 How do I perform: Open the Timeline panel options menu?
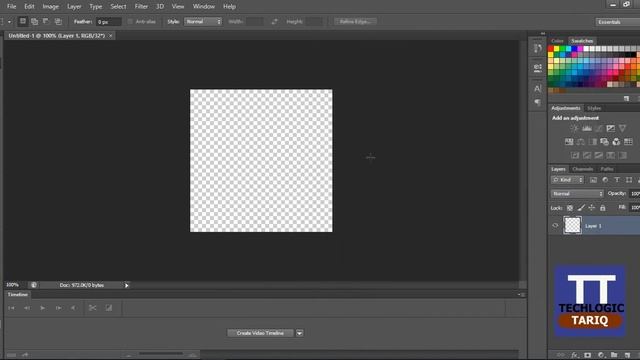click(x=522, y=294)
